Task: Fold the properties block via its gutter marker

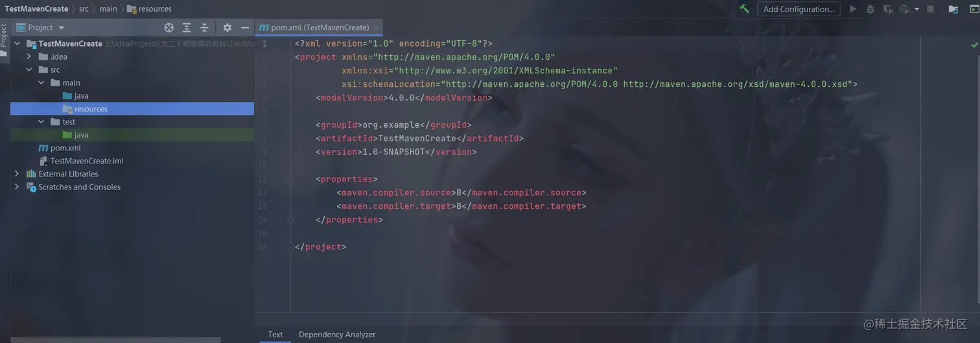Action: [x=290, y=179]
